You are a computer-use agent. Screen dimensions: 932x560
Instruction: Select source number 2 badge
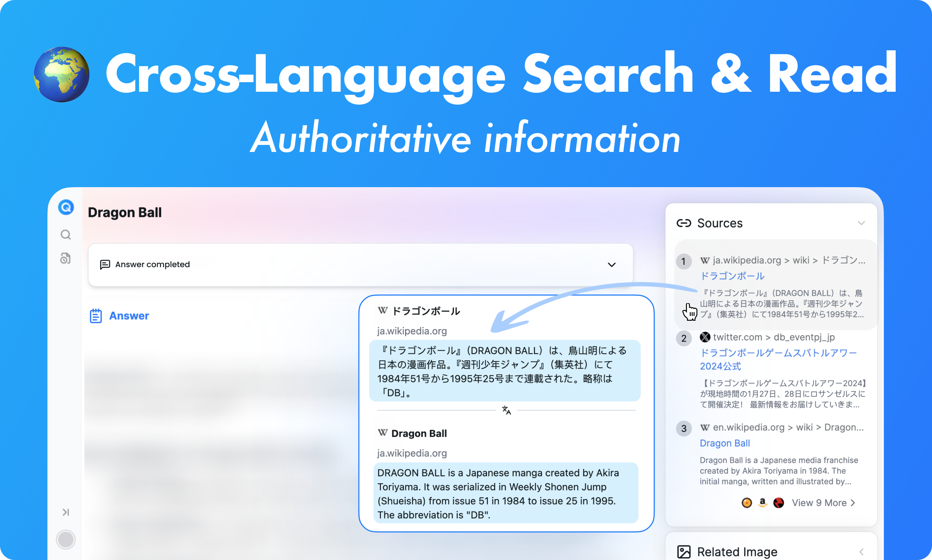tap(684, 338)
